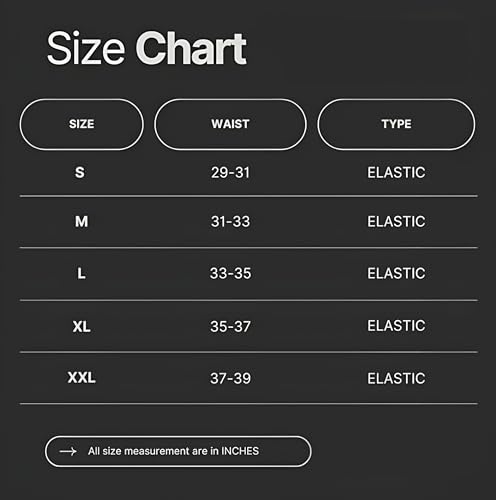The width and height of the screenshot is (496, 500).
Task: Click the 37-39 waist measurement
Action: pos(230,378)
